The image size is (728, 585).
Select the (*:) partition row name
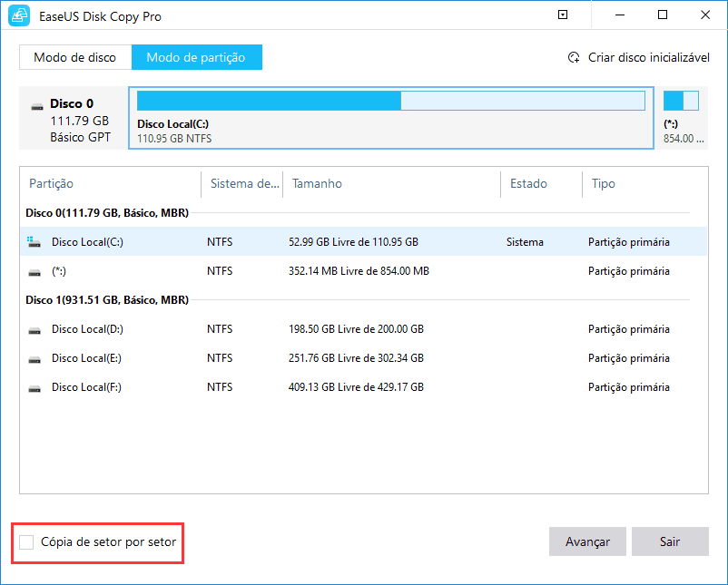point(59,271)
